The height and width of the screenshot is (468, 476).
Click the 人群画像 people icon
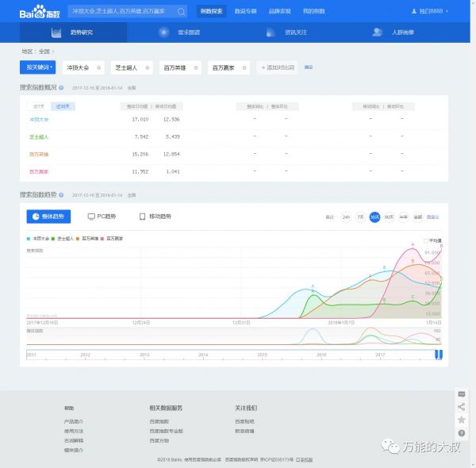(378, 33)
